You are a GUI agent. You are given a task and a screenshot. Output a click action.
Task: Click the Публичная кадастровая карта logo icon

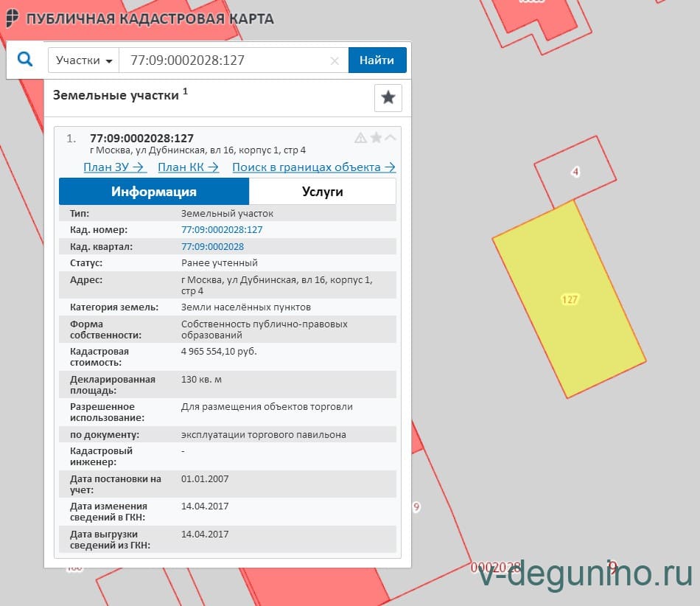coord(12,18)
